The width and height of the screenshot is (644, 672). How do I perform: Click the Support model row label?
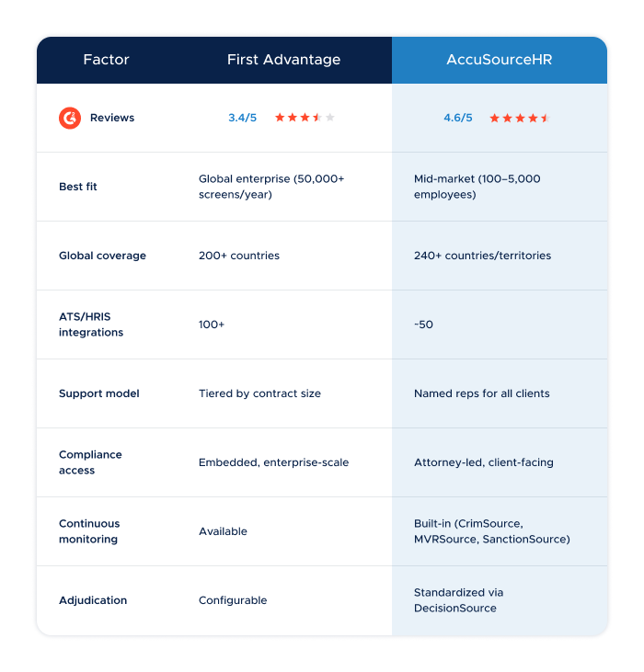99,393
